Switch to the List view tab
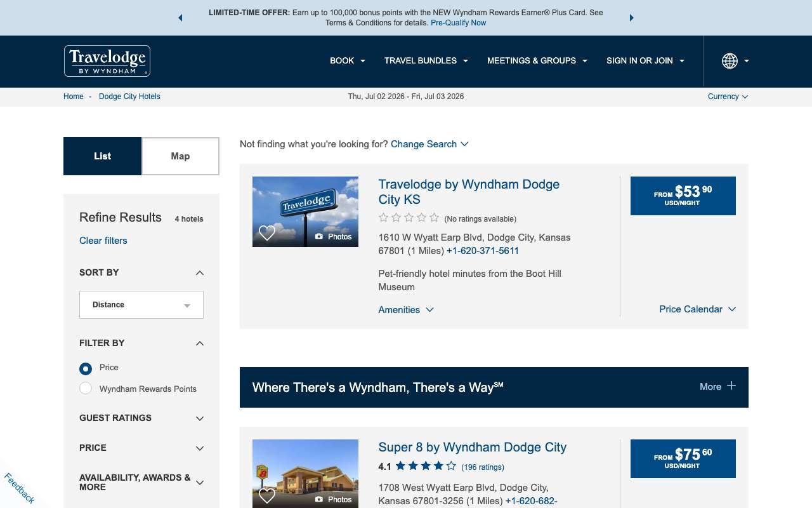Screen dimensions: 812x508 pyautogui.click(x=102, y=156)
